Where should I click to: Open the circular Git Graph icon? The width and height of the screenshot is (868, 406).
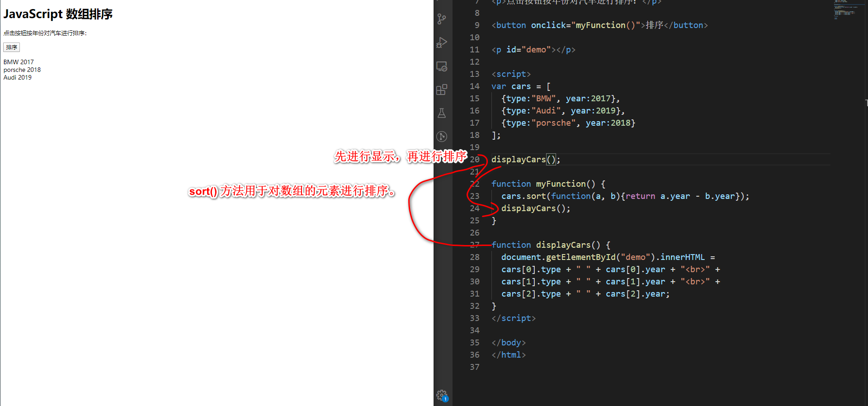pos(442,137)
